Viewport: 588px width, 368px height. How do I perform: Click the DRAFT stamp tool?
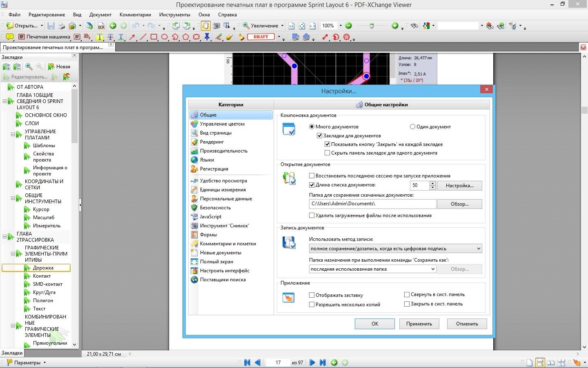pos(261,37)
